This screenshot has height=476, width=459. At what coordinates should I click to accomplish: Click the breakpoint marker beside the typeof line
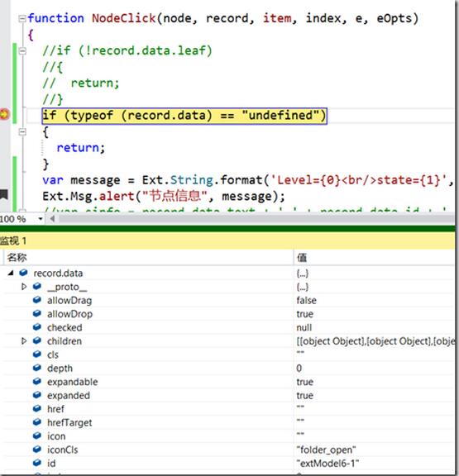coord(4,115)
